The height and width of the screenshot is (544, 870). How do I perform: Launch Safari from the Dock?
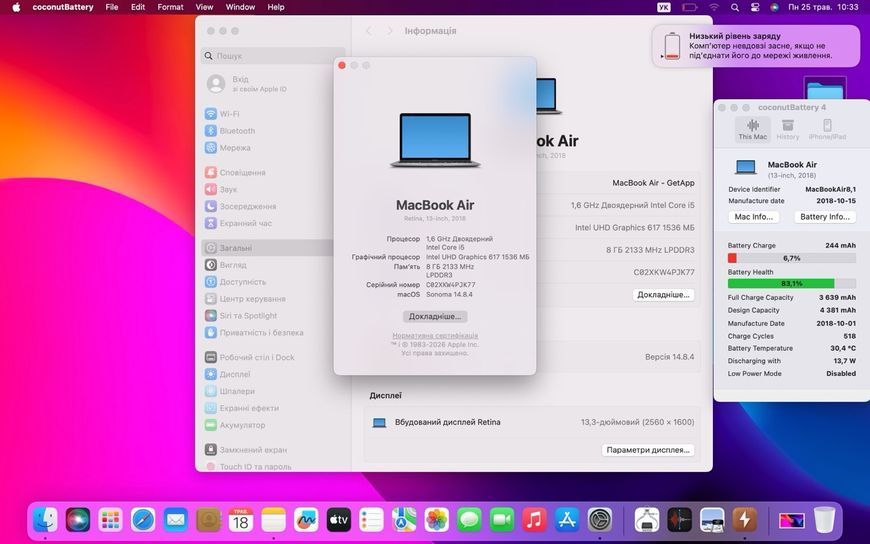pos(143,520)
